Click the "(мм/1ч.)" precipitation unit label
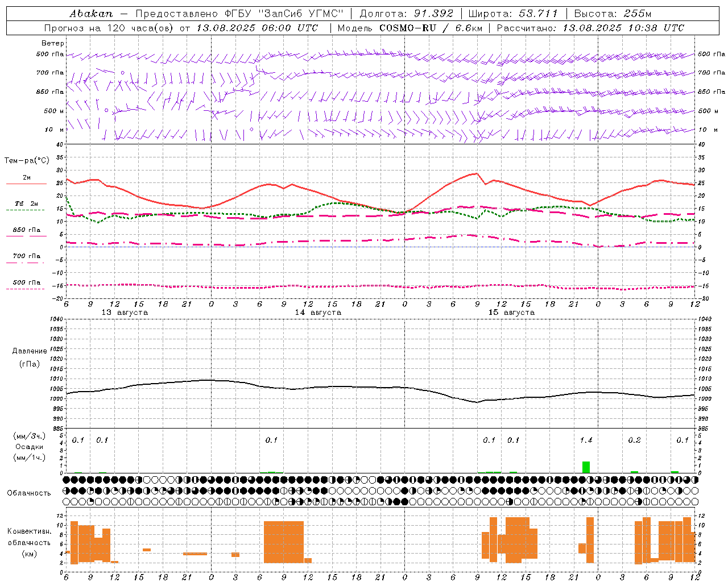This screenshot has height=582, width=728. [x=30, y=457]
